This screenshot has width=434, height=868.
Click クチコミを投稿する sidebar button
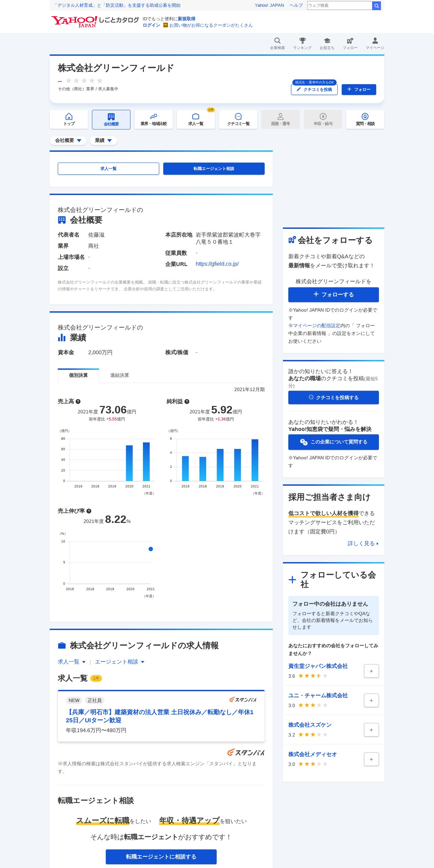pos(334,397)
